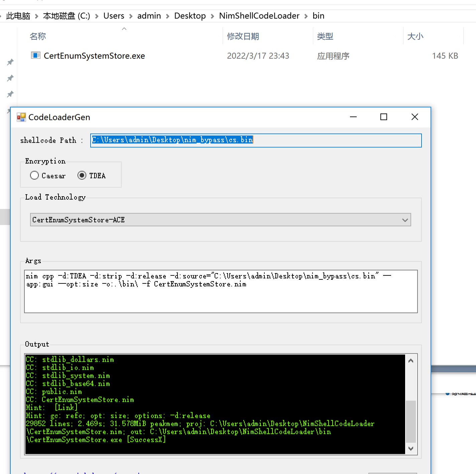Screen dimensions: 476x474
Task: Close the CodeLoaderGen window
Action: point(415,117)
